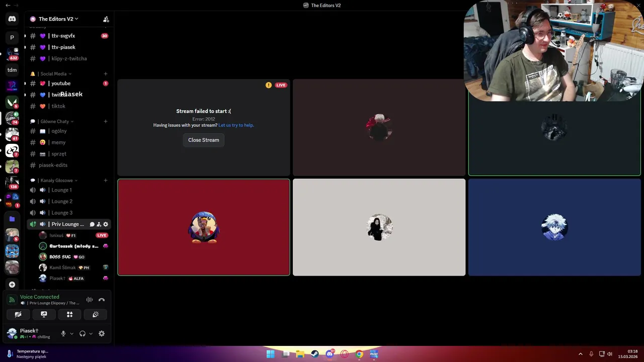Toggle camera on in voice panel

click(x=18, y=314)
